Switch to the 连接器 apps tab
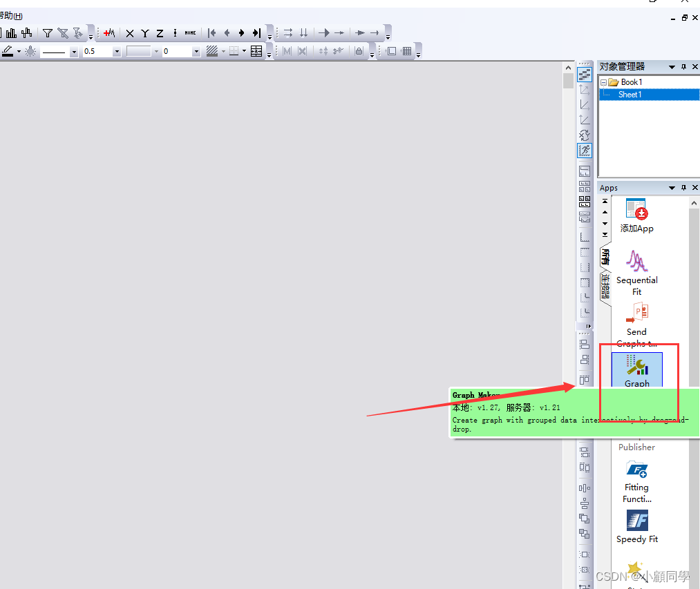The width and height of the screenshot is (700, 589). [606, 287]
